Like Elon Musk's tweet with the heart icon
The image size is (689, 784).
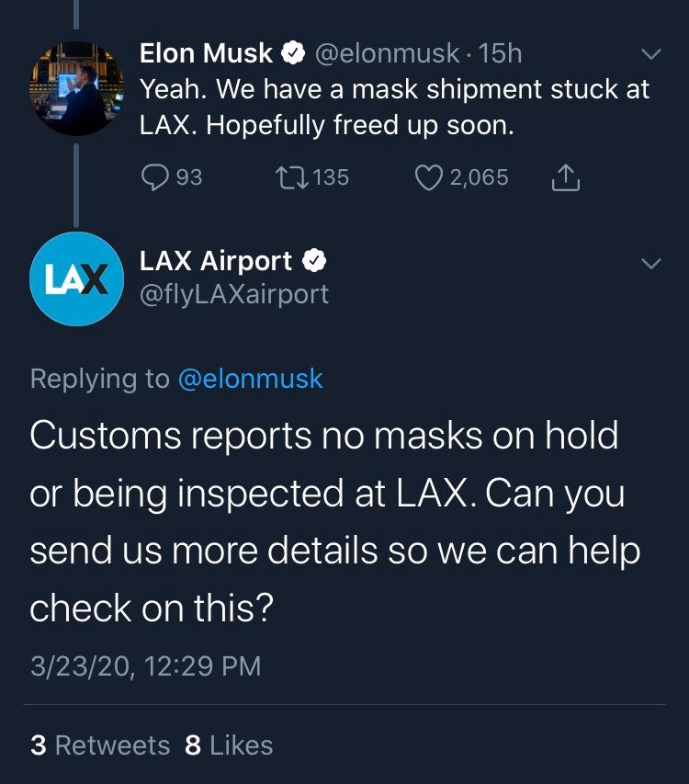coord(429,177)
